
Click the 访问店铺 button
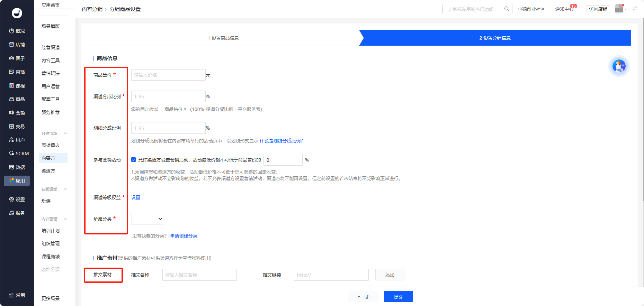pos(598,9)
